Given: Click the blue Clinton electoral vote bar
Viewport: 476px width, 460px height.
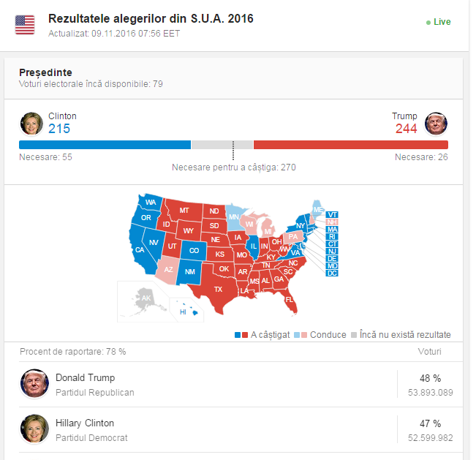Looking at the screenshot, I should point(105,145).
